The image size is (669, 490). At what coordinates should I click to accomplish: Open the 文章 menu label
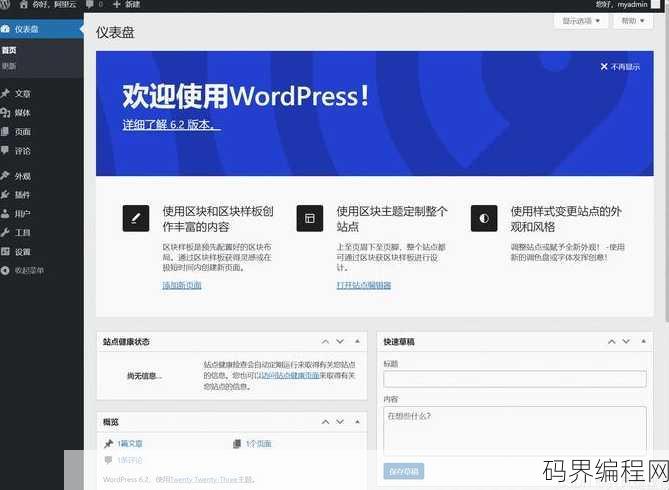[x=23, y=93]
